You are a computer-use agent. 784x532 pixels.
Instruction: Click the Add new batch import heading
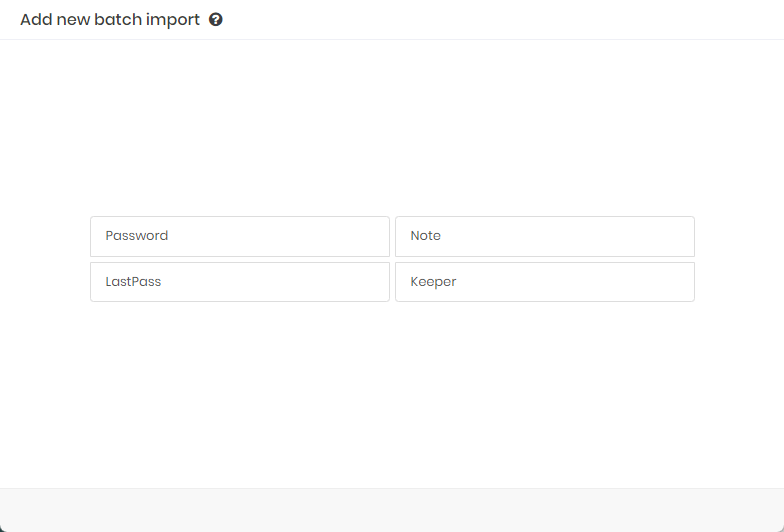[x=110, y=20]
